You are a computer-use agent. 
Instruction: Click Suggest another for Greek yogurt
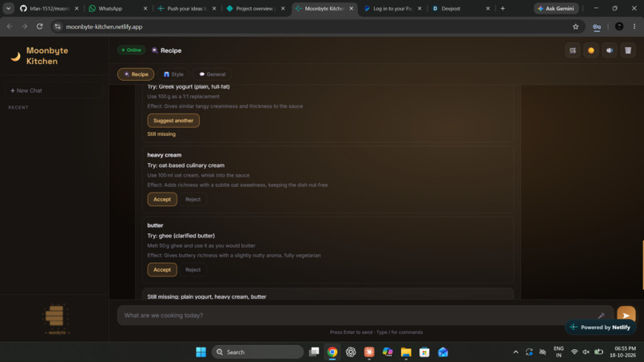click(173, 121)
